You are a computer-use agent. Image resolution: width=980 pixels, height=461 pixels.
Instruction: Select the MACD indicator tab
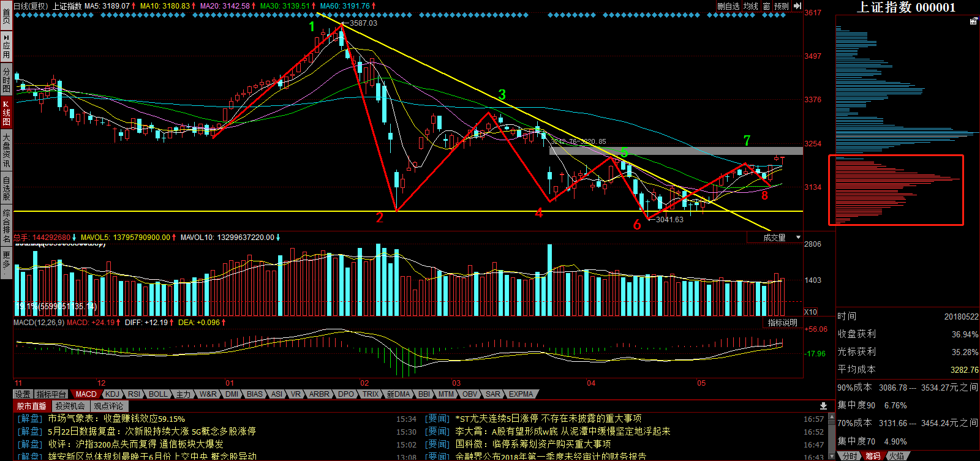click(86, 394)
